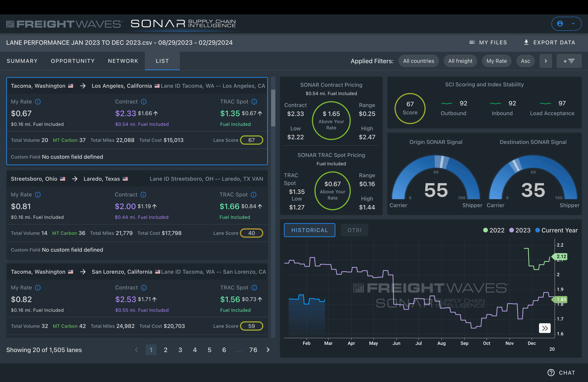Click lane score badge 59
Viewport: 588px width, 382px height.
(251, 326)
